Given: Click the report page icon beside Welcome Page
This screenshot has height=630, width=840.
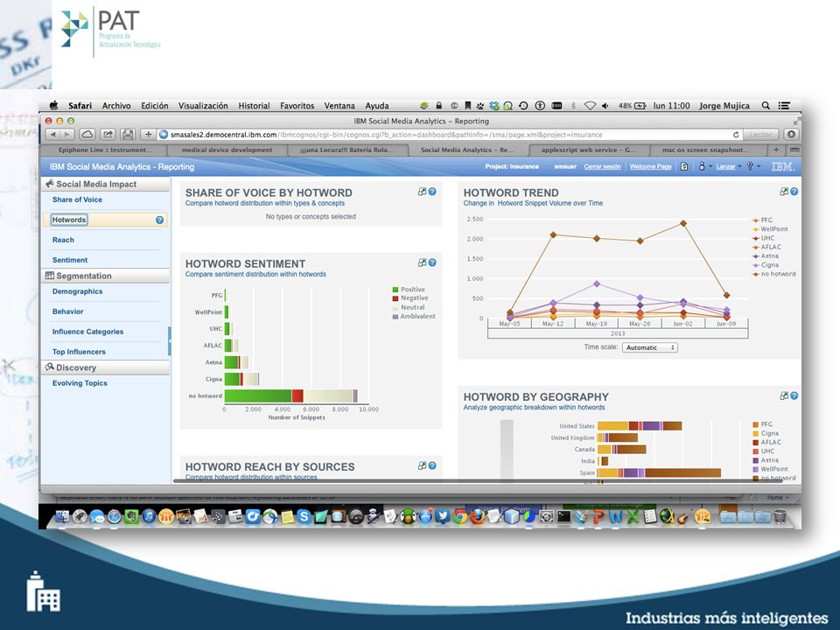Looking at the screenshot, I should click(684, 166).
